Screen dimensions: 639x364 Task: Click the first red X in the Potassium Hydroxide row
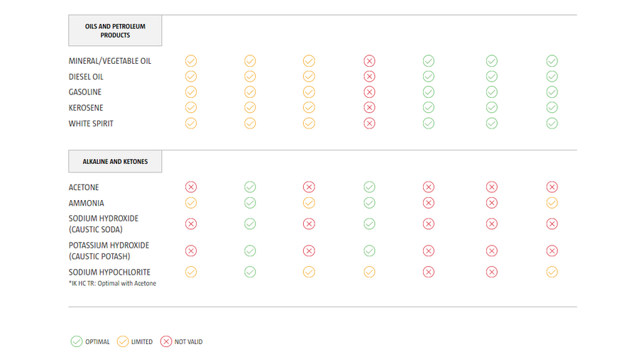coord(190,250)
